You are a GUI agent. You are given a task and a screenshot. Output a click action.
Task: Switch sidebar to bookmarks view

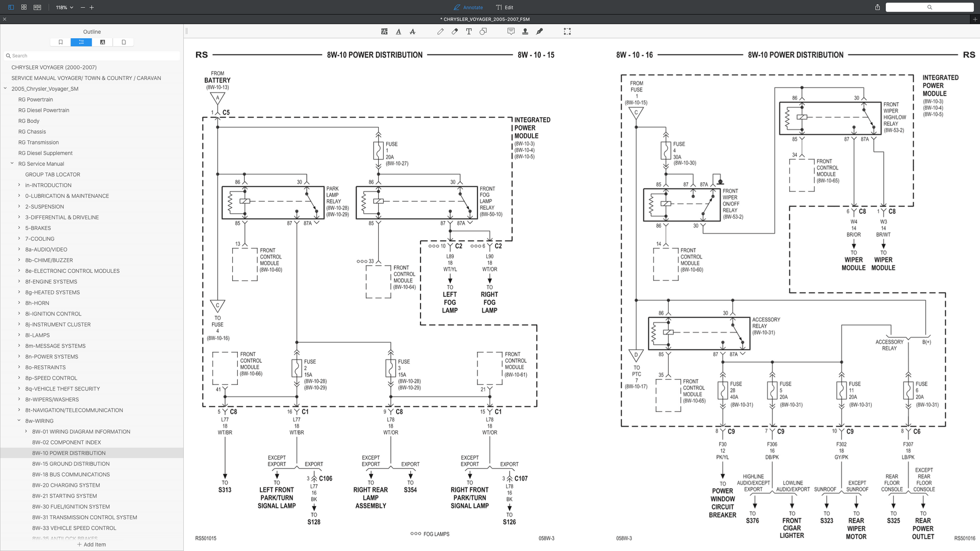point(60,42)
